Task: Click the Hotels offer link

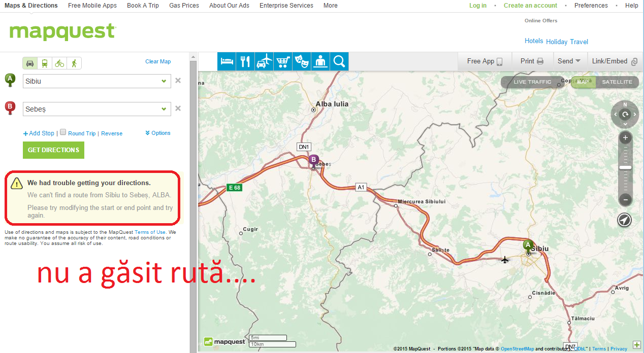Action: [x=534, y=41]
